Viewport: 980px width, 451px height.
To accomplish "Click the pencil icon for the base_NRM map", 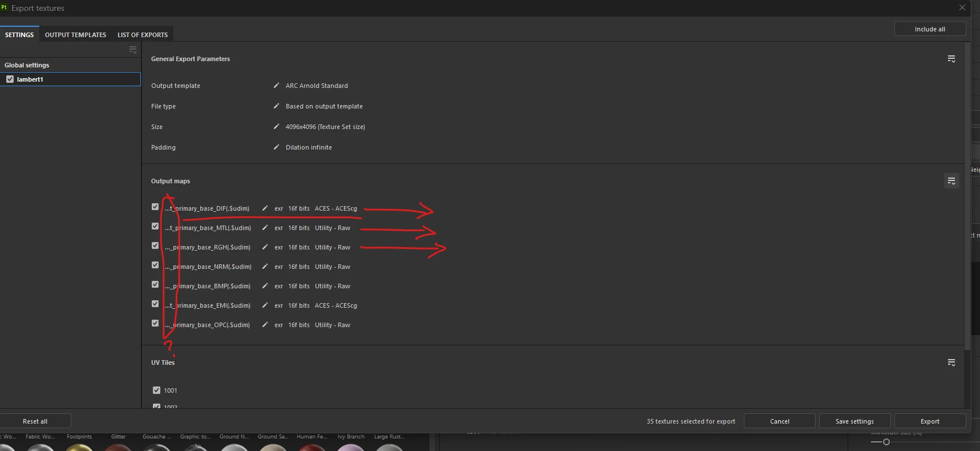I will point(265,267).
